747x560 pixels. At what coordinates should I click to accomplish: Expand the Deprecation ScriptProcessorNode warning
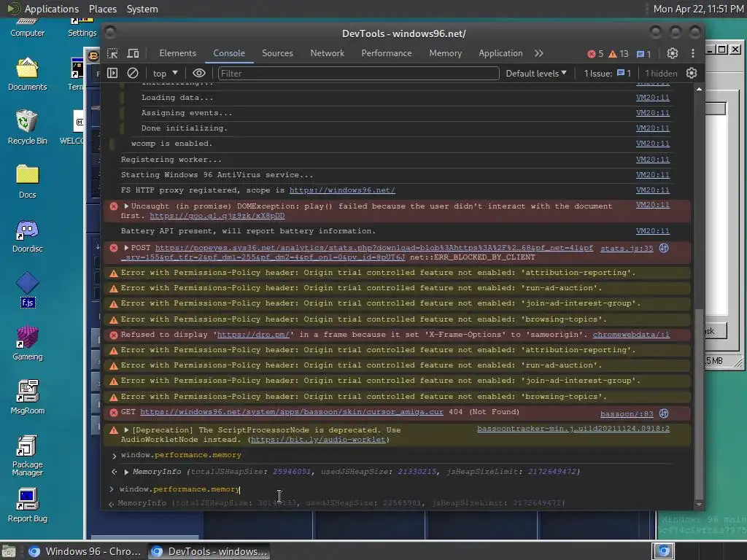126,430
